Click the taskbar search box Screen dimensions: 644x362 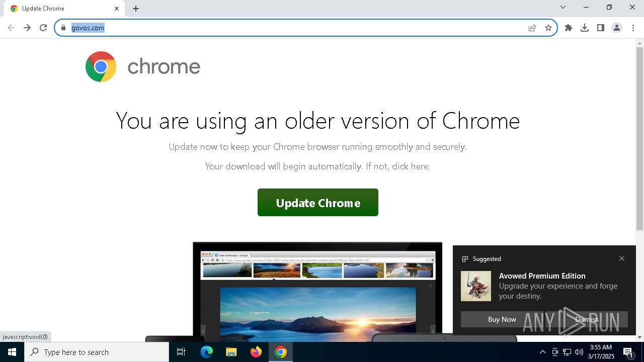97,352
